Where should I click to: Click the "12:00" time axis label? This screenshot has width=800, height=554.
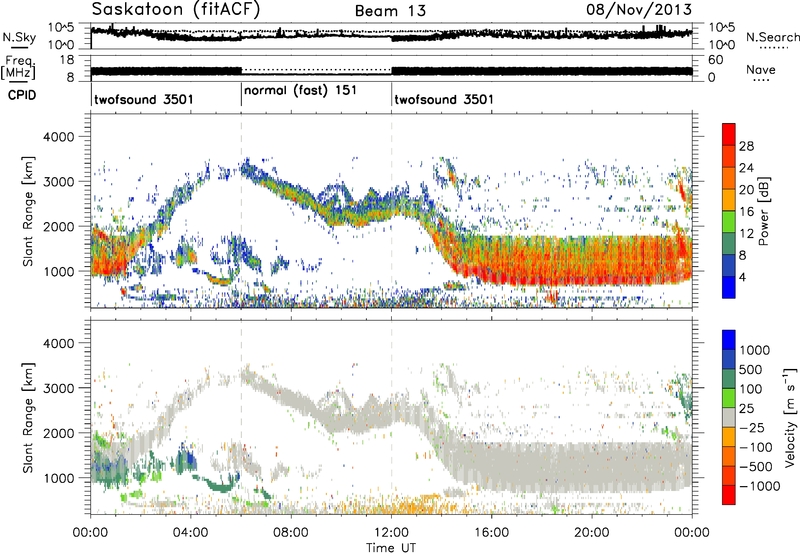point(391,532)
